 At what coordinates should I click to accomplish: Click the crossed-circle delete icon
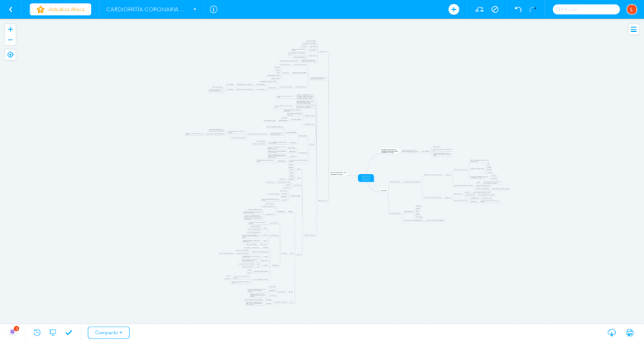[495, 9]
